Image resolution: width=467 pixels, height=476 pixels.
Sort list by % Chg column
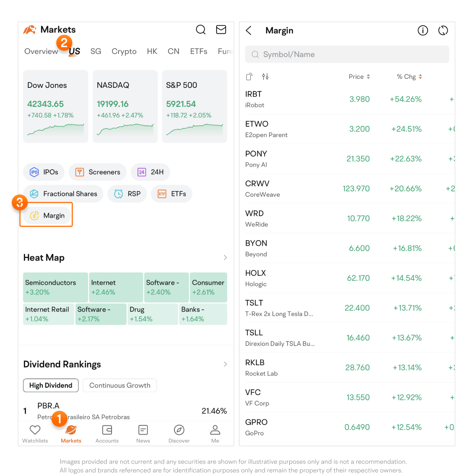(409, 77)
